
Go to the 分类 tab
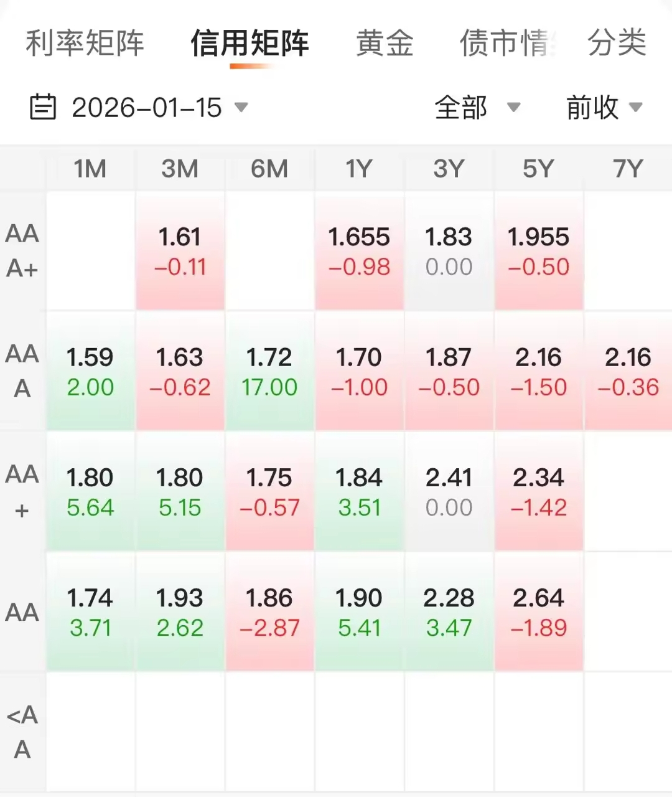(x=617, y=43)
